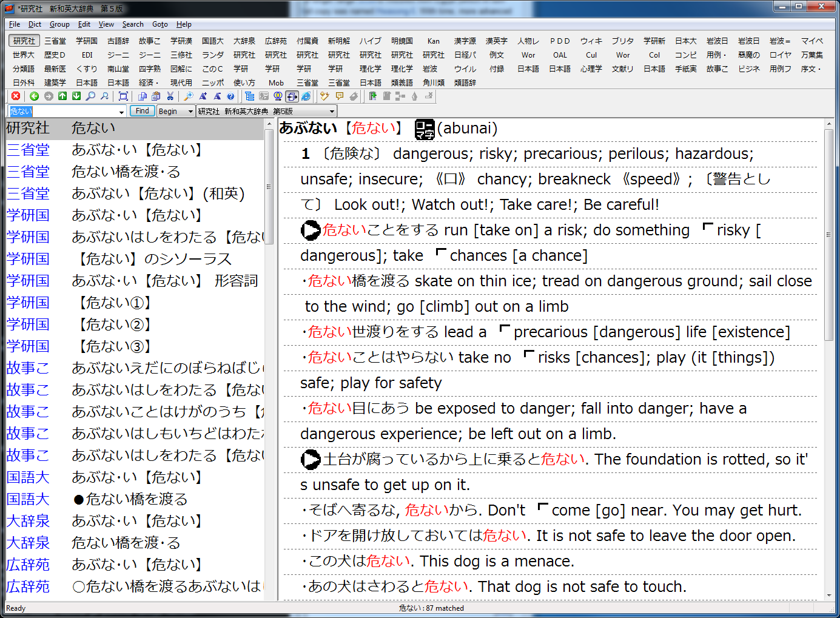Viewport: 840px width, 618px height.
Task: Open the 広辞苑 あぶな・い【危ない】 result
Action: (136, 565)
